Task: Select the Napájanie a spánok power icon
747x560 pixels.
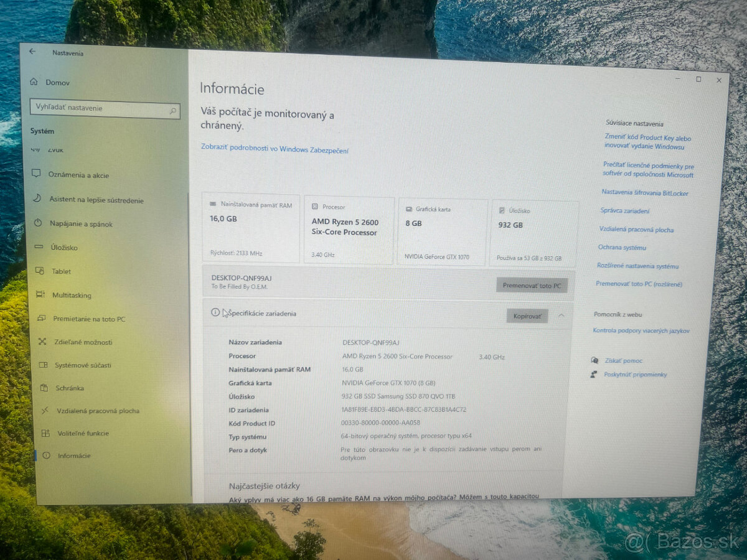Action: tap(37, 223)
